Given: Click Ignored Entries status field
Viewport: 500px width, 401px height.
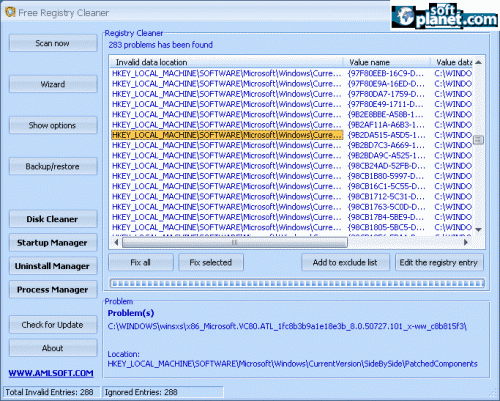Looking at the screenshot, I should point(163,392).
